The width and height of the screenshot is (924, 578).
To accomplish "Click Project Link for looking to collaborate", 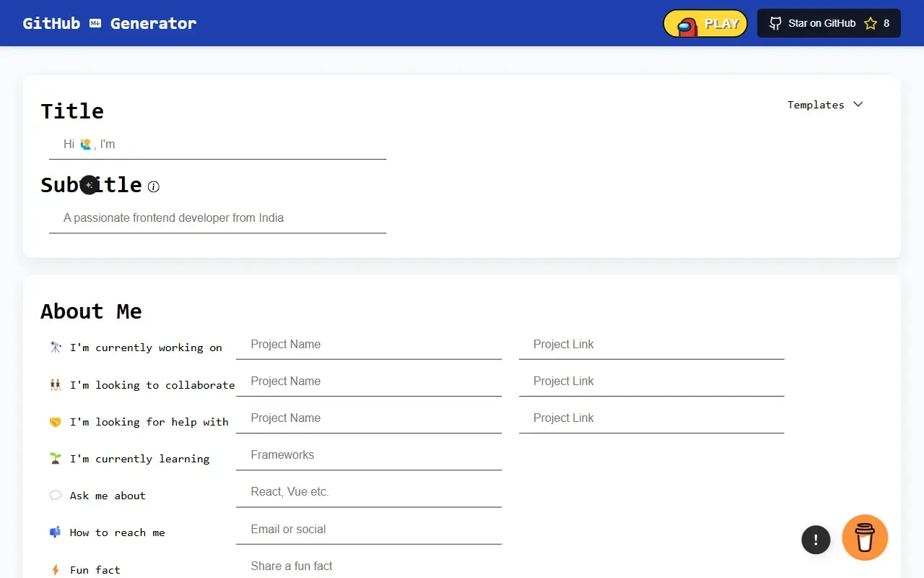I will coord(651,381).
